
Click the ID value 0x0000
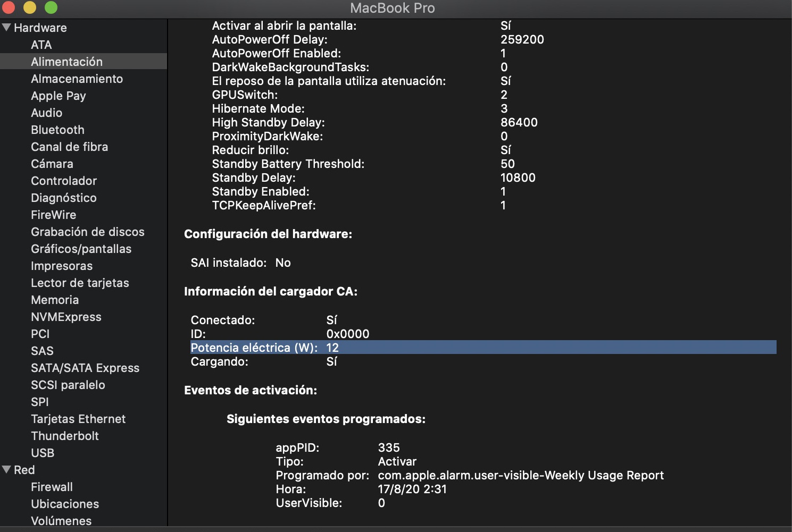pos(348,334)
